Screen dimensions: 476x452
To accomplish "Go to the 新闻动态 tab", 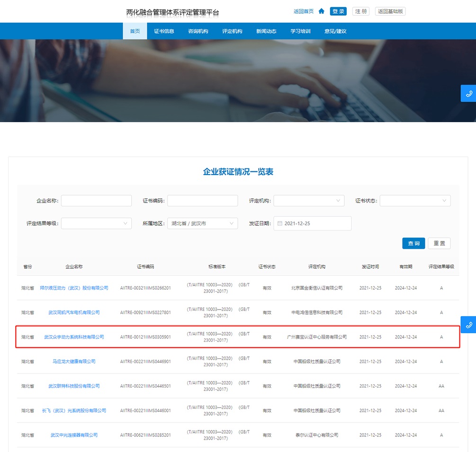I will coord(266,31).
